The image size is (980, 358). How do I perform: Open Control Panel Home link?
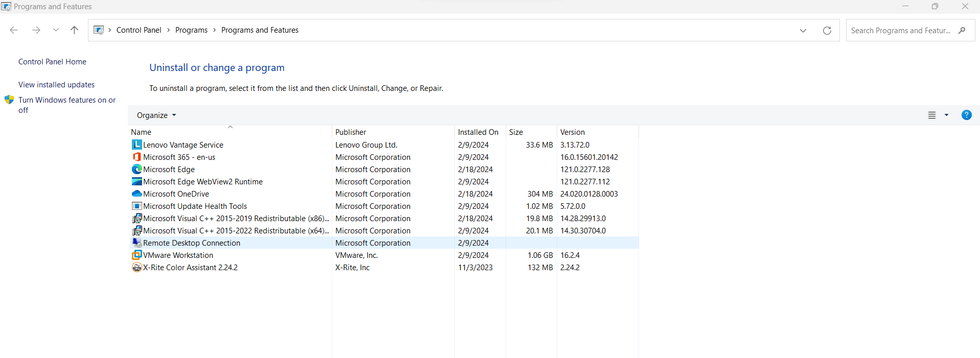click(x=52, y=62)
